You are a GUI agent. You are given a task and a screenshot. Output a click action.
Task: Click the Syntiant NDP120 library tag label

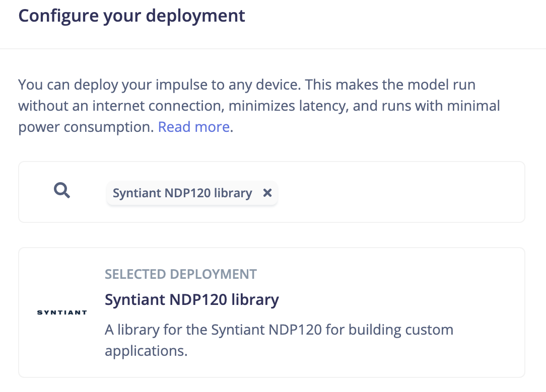point(182,193)
